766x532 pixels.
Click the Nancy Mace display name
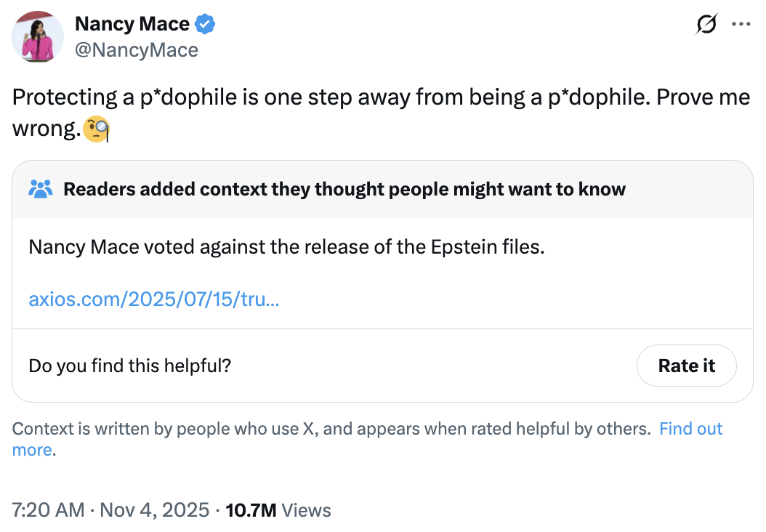pos(132,24)
